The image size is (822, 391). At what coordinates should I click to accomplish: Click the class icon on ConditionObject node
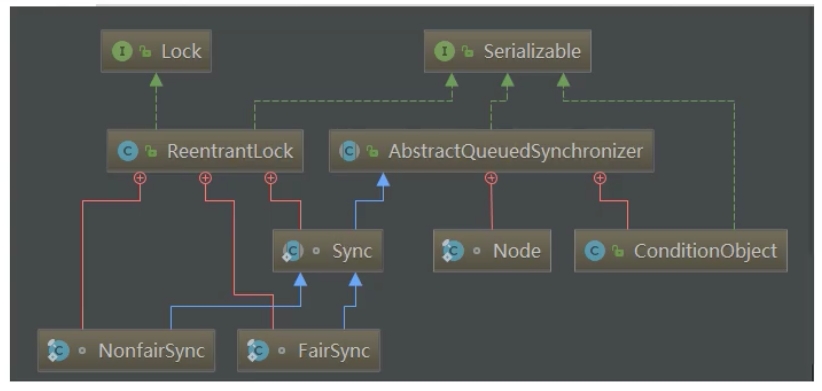(594, 251)
